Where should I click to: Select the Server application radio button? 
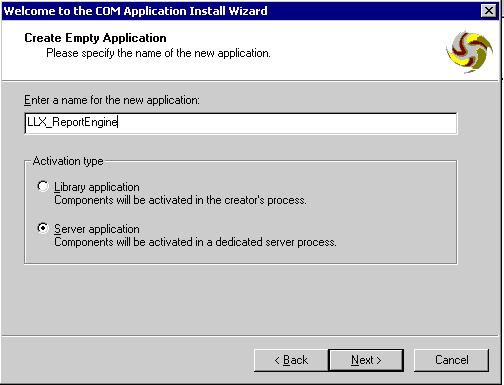tap(43, 228)
